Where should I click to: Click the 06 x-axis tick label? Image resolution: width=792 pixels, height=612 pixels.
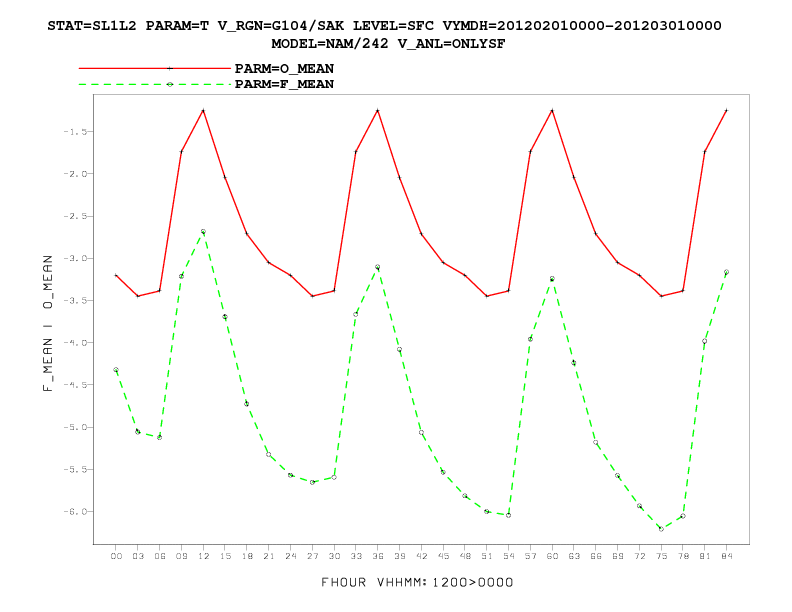[160, 556]
